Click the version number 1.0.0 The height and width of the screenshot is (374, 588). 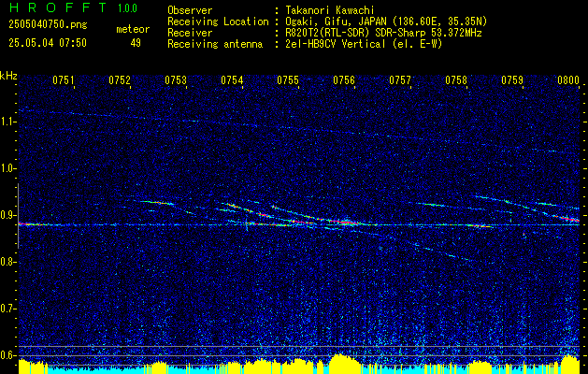[x=127, y=8]
